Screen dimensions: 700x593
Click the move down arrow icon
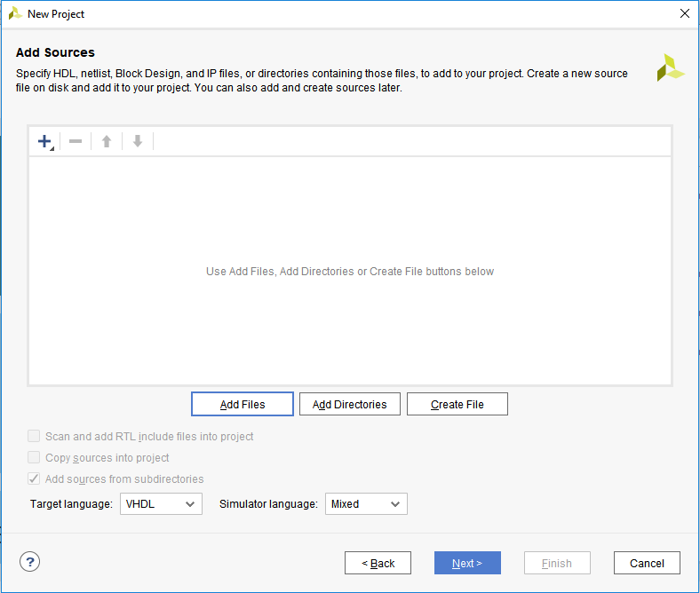(x=138, y=141)
